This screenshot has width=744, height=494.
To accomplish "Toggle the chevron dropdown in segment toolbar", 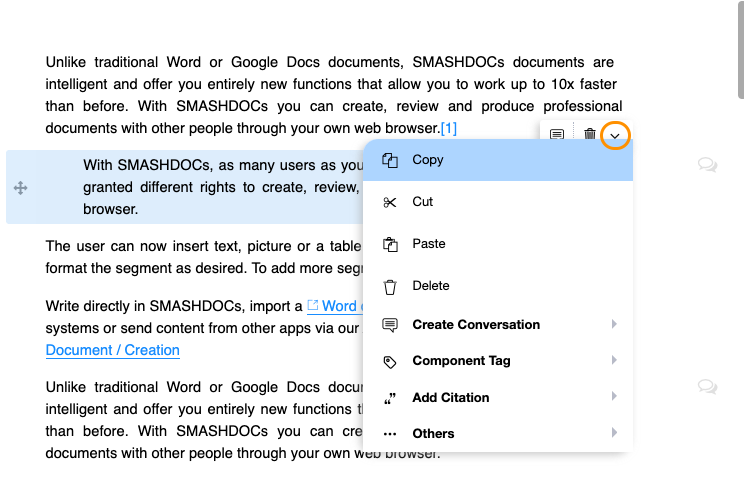I will [x=615, y=136].
